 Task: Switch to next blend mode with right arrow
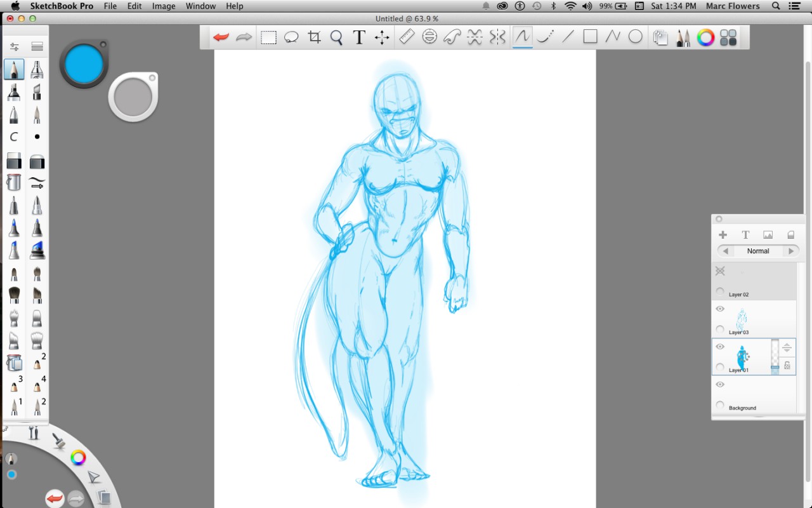tap(790, 251)
